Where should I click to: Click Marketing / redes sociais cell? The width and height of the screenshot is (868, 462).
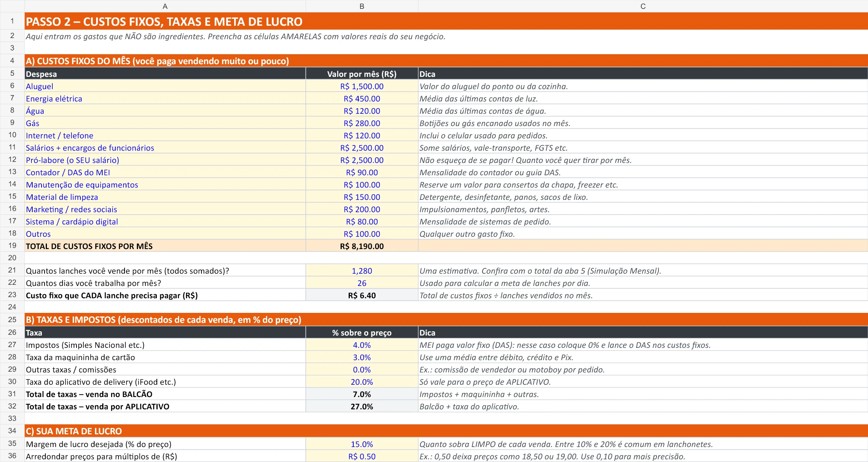coord(165,209)
